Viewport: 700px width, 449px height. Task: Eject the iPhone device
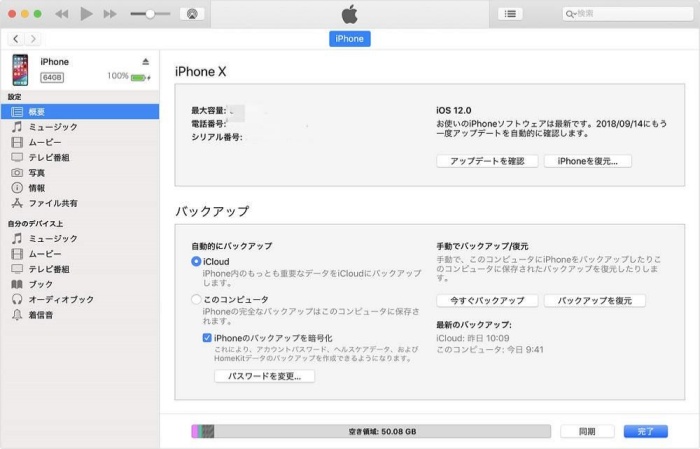(146, 62)
